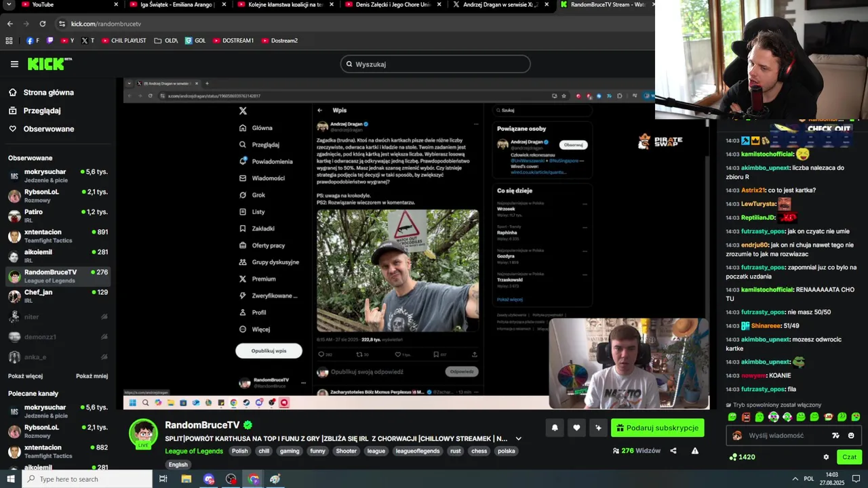
Task: Open Patiro channel in sidebar
Action: tap(58, 216)
